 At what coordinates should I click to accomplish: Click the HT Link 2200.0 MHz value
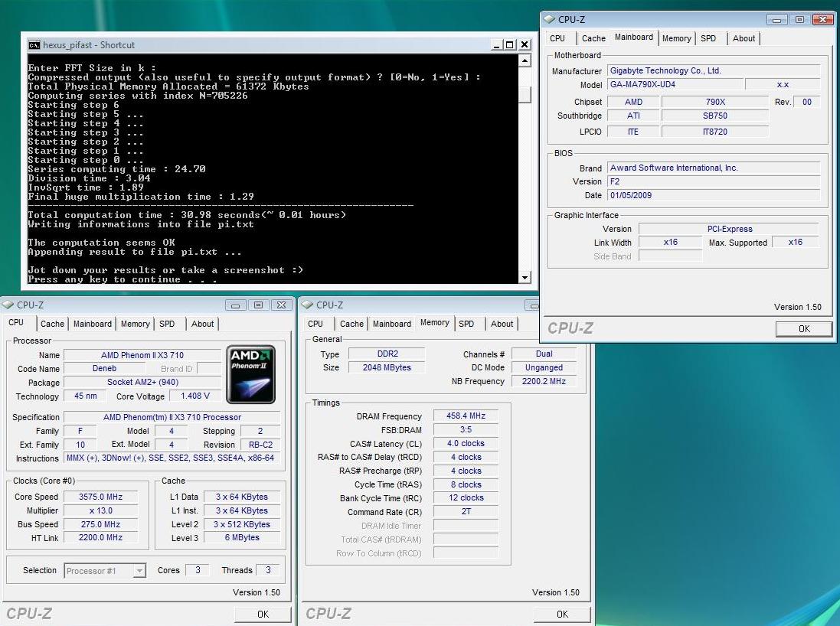click(101, 538)
